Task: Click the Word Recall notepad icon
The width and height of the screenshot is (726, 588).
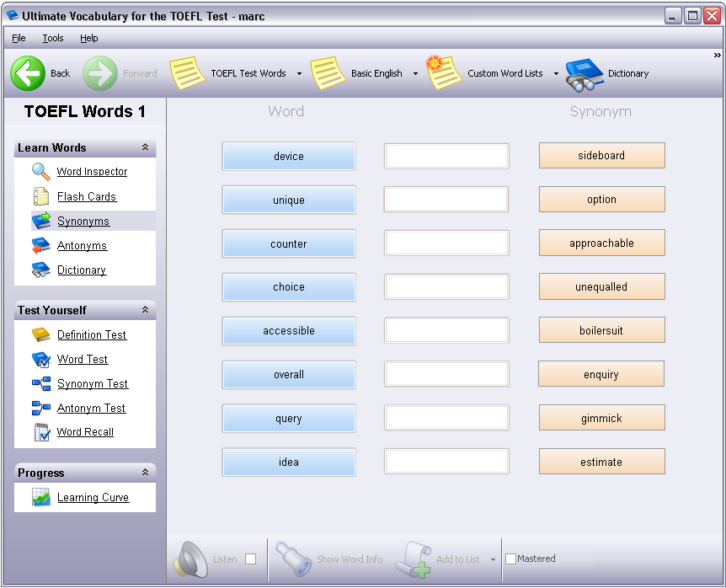Action: (41, 432)
